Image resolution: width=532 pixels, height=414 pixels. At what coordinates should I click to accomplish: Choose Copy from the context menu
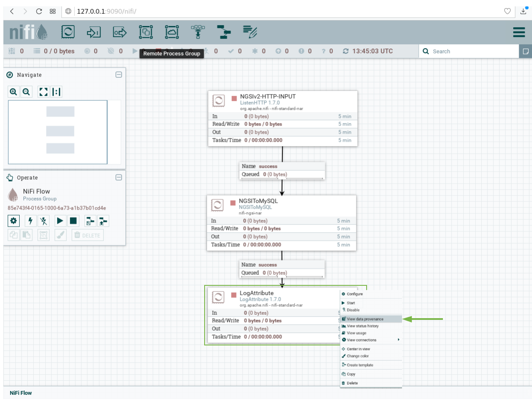click(371, 374)
